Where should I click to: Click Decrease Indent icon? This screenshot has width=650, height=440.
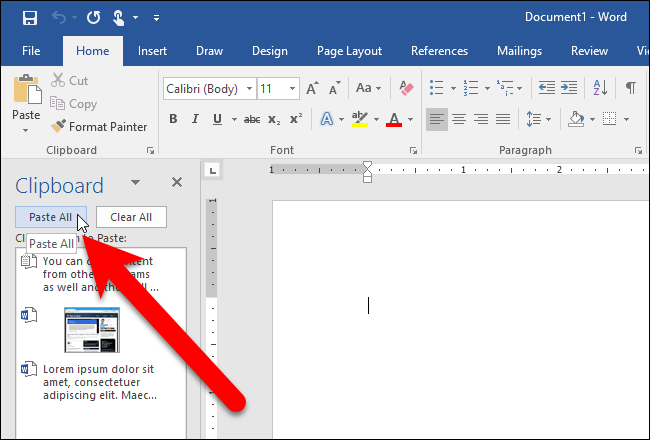[x=546, y=88]
